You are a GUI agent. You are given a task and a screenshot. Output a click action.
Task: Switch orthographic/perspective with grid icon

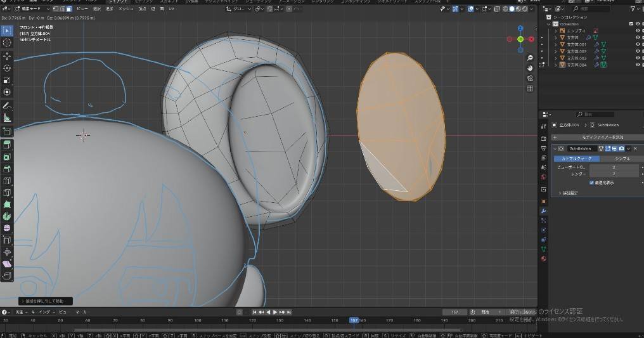pyautogui.click(x=530, y=89)
